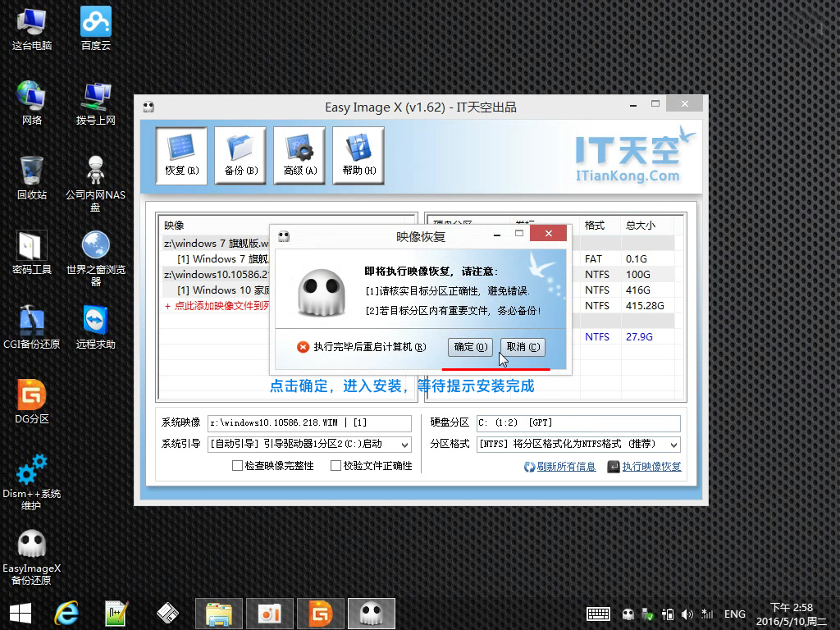The width and height of the screenshot is (840, 630).
Task: Open the 拨号上网 desktop icon
Action: point(96,103)
